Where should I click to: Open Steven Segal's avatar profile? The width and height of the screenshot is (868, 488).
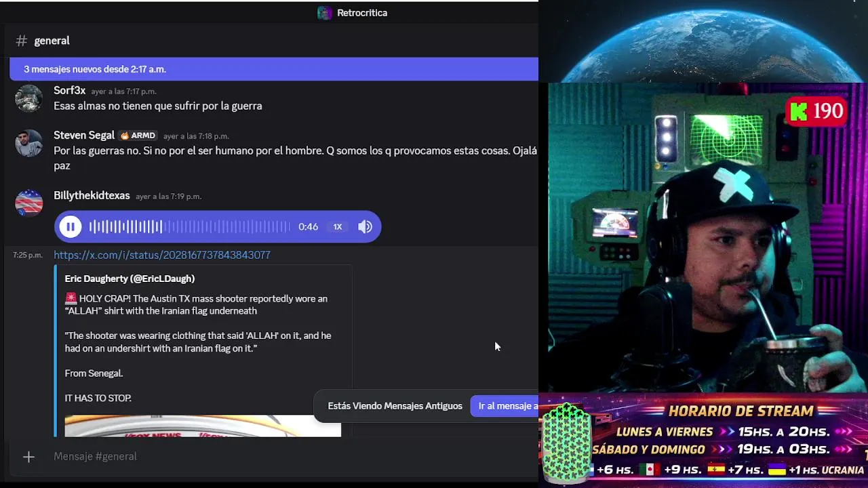pos(28,144)
